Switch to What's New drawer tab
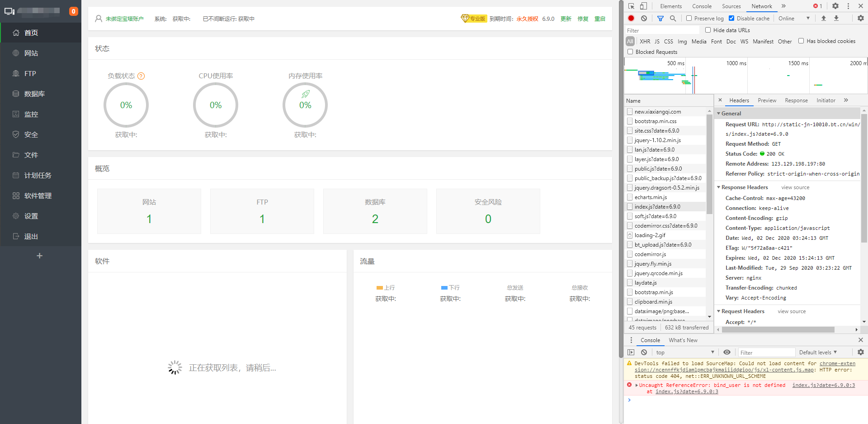 (683, 340)
